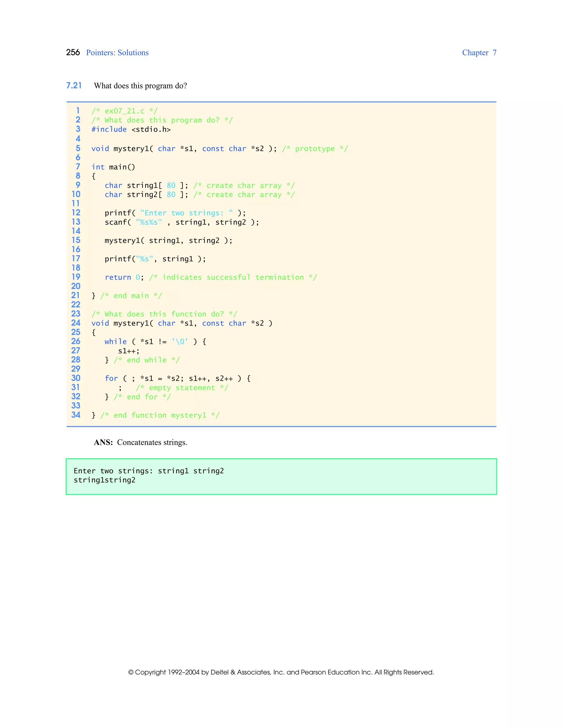Click the call 'mystery1( string1, string2 );'
Image resolution: width=563 pixels, height=728 pixels.
tap(169, 241)
